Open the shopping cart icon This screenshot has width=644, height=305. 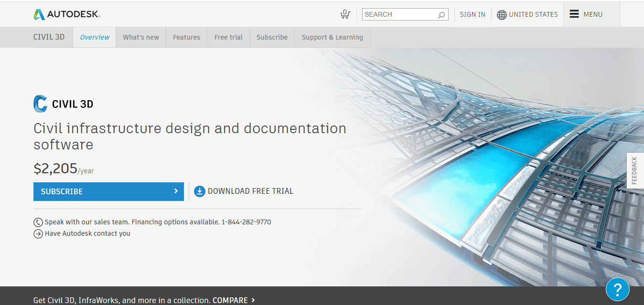click(345, 14)
